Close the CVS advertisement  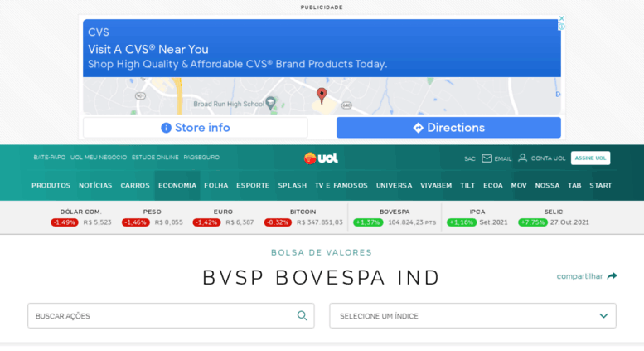click(561, 18)
